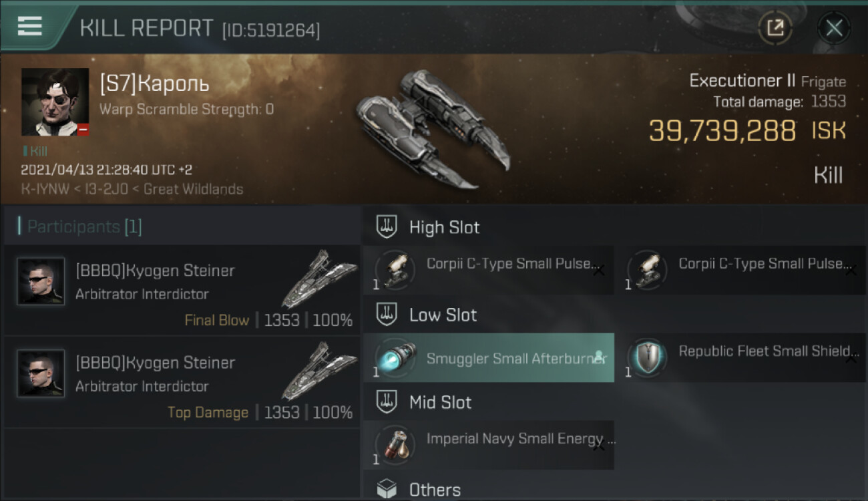
Task: Click Kyogen Steiner's Top Damage portrait
Action: (x=41, y=373)
